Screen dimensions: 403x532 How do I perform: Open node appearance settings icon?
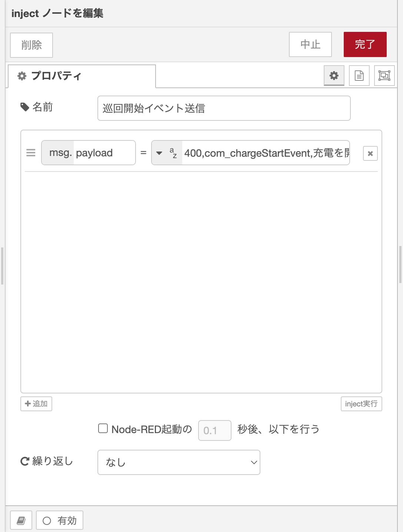384,76
